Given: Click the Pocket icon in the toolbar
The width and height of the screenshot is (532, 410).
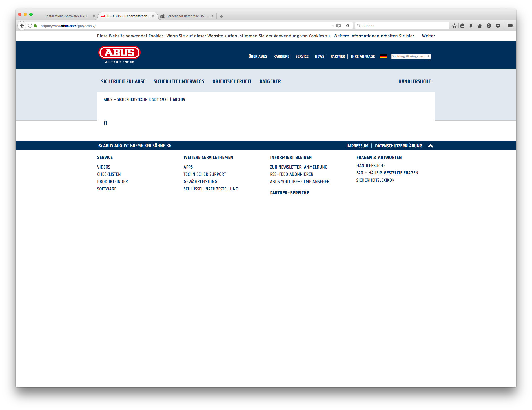Looking at the screenshot, I should 498,26.
